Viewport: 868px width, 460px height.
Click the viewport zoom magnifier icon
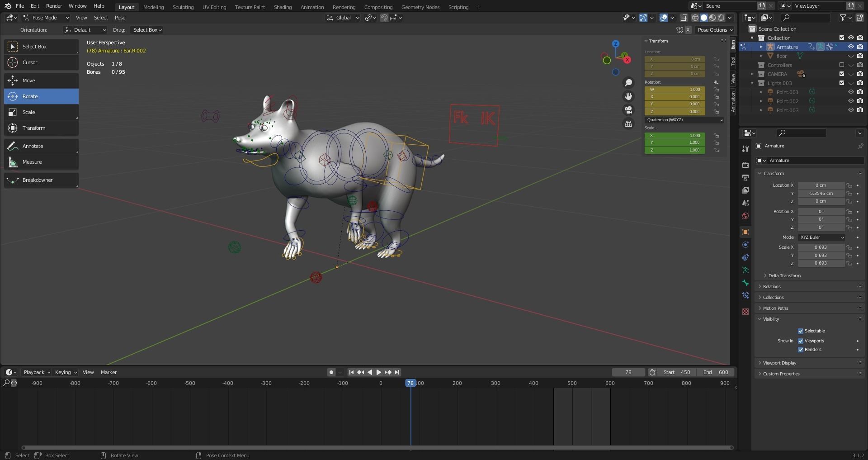(x=628, y=83)
